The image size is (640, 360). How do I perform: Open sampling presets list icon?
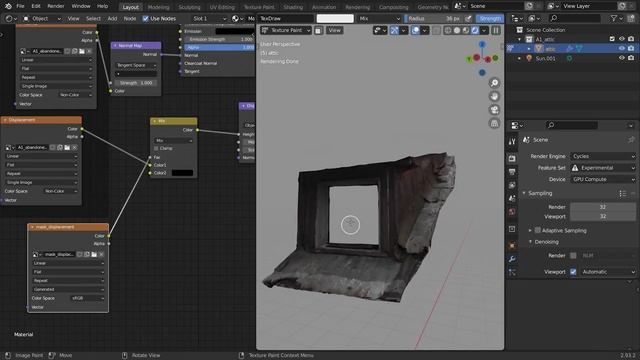[622, 193]
